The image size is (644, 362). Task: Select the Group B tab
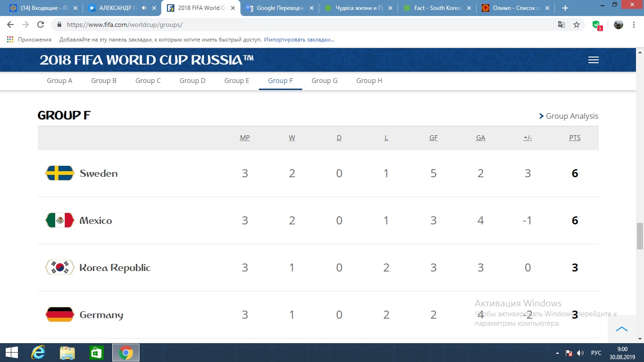tap(104, 81)
